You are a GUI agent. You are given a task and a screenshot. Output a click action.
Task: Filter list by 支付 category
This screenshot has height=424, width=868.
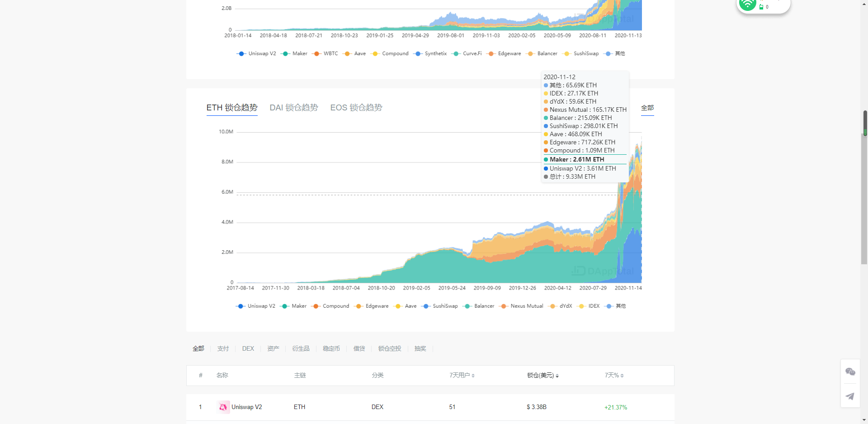click(223, 348)
